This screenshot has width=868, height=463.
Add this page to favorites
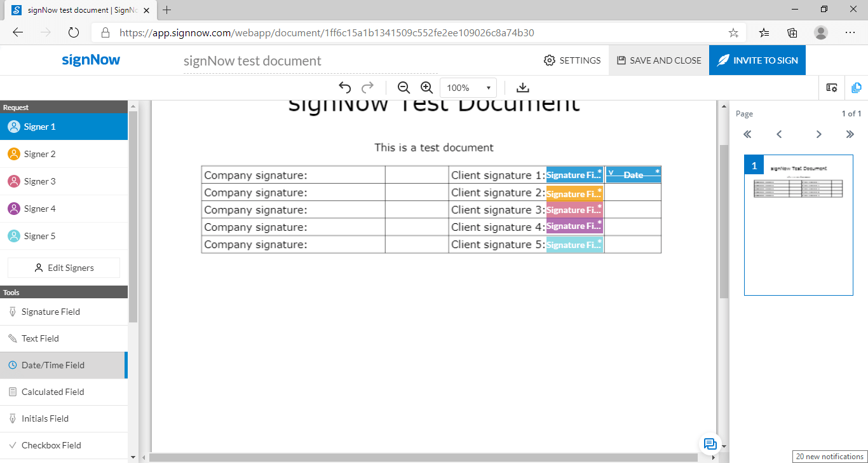pos(733,32)
